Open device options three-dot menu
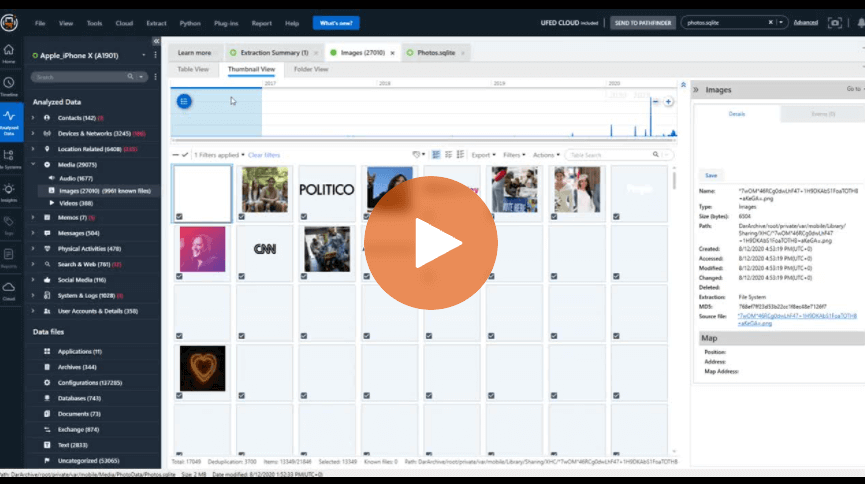 [x=156, y=55]
